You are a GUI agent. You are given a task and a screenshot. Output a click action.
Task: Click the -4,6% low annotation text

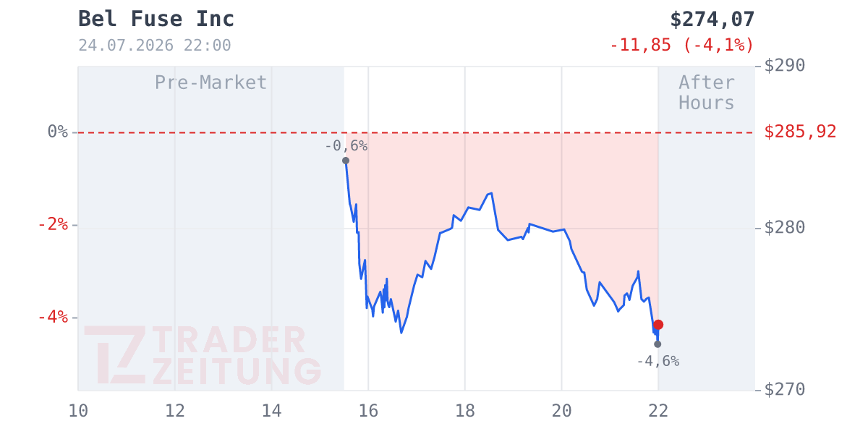(658, 361)
